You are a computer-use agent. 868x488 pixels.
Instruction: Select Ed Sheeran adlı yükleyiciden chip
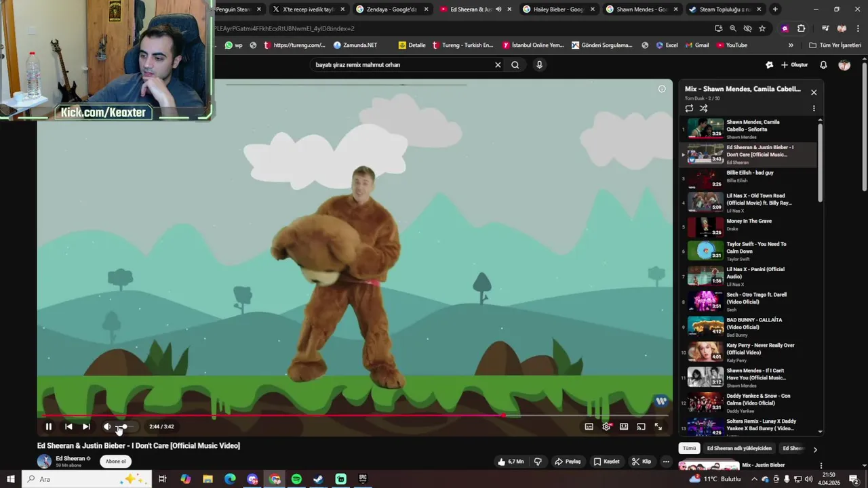739,449
